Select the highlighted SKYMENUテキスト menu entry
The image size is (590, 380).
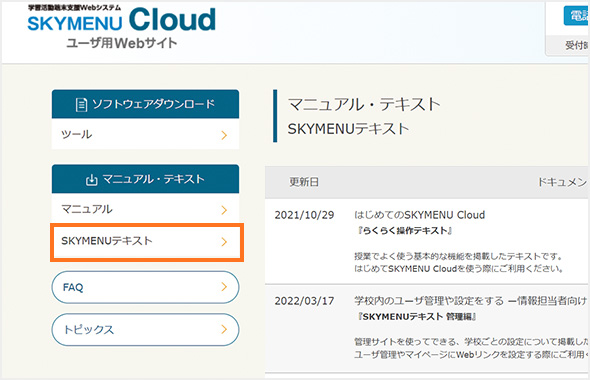click(147, 242)
